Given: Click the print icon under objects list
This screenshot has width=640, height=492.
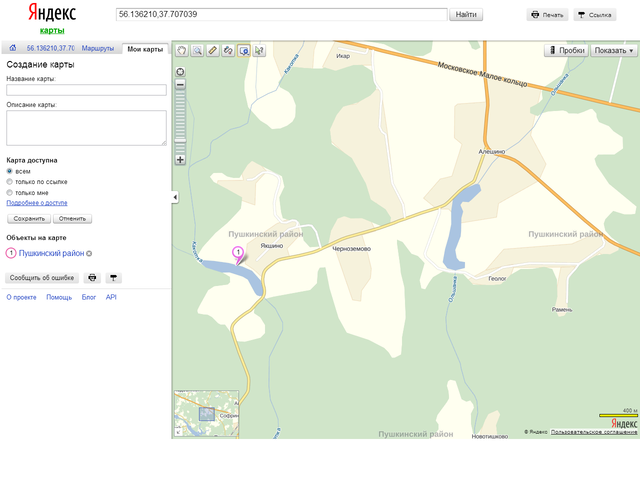Looking at the screenshot, I should [x=92, y=278].
